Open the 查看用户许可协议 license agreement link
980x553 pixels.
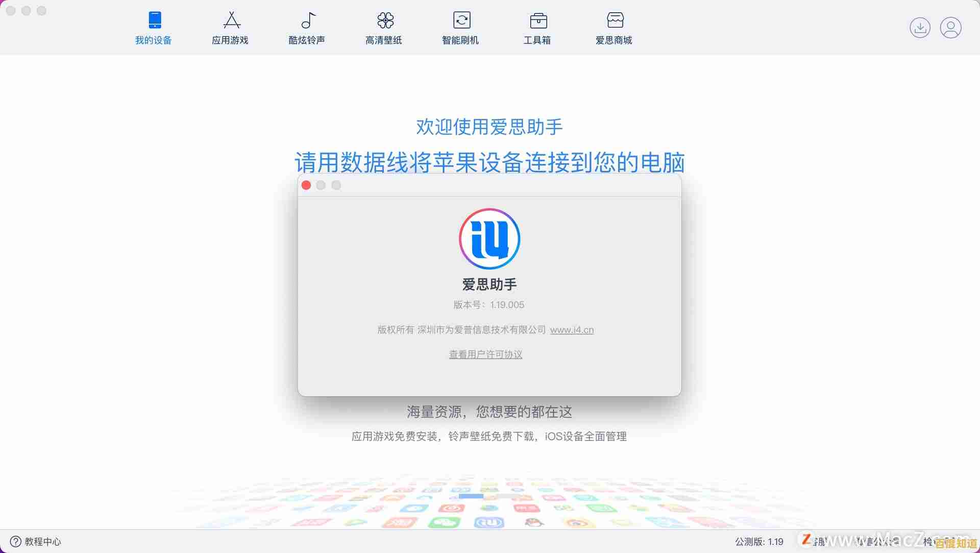(x=485, y=354)
